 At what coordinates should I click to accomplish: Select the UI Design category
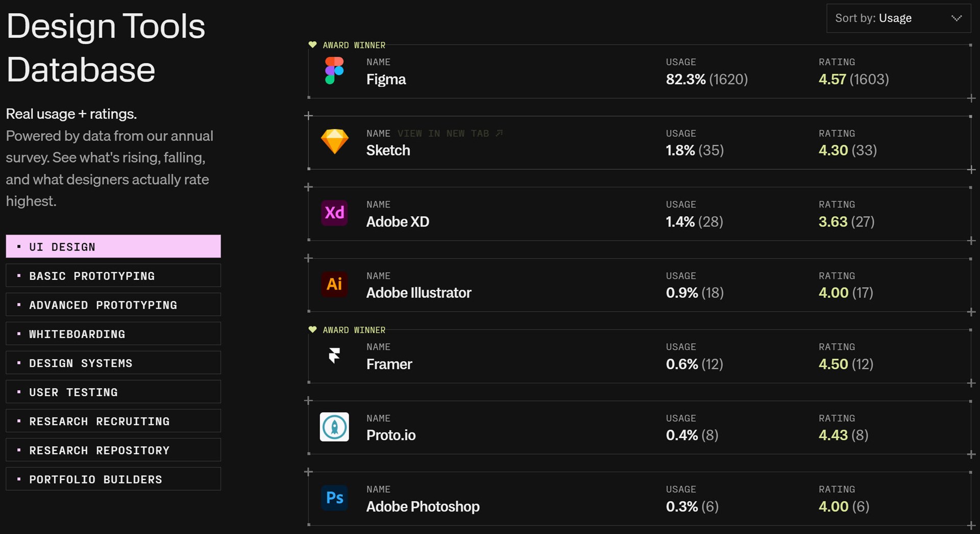point(113,246)
